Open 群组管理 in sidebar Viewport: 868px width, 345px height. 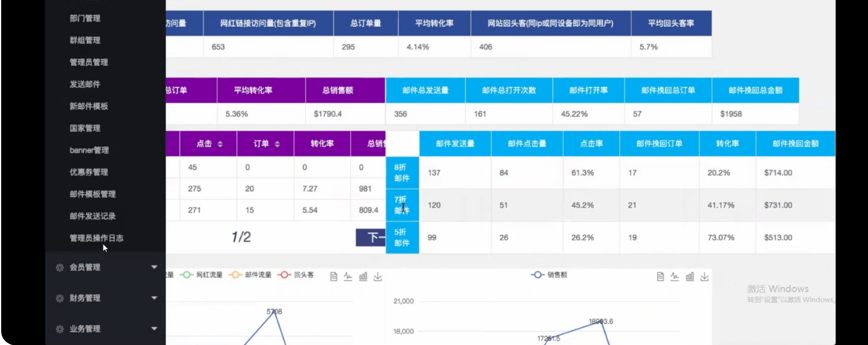(x=85, y=40)
